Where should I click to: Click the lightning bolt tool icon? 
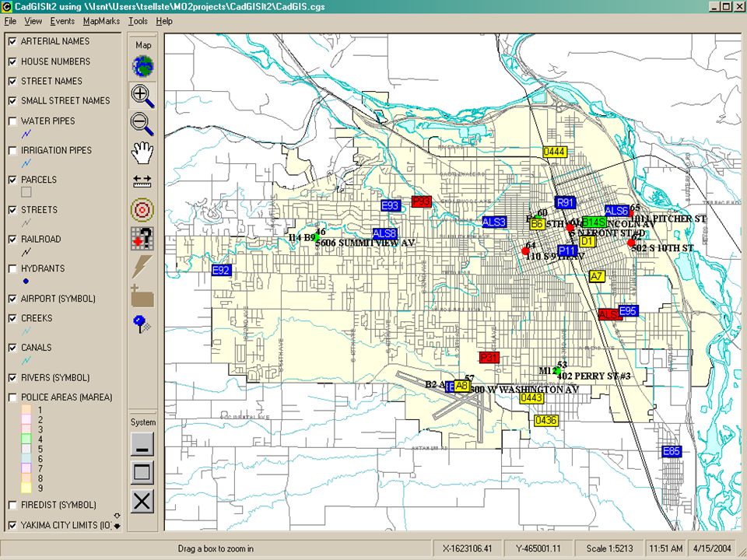[142, 267]
